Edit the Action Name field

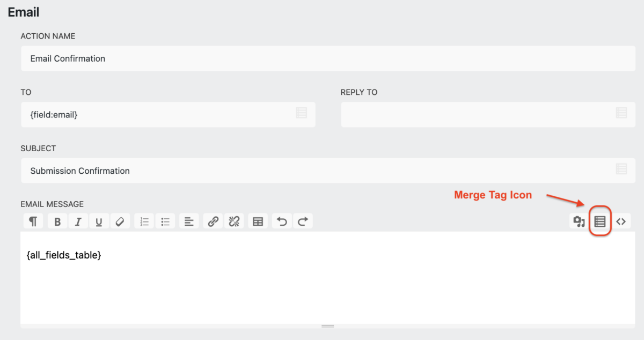[x=328, y=58]
